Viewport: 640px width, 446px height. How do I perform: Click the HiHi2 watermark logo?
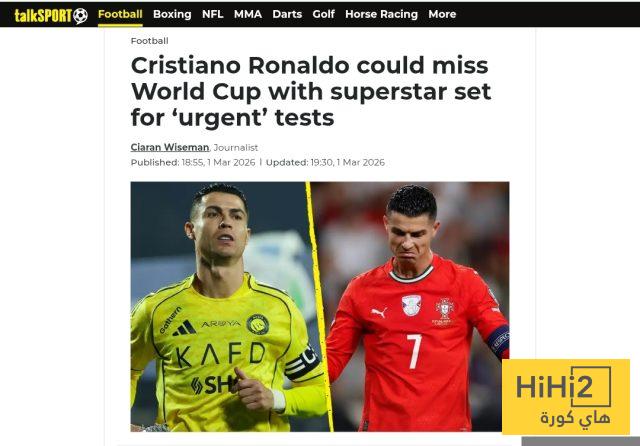tap(566, 397)
